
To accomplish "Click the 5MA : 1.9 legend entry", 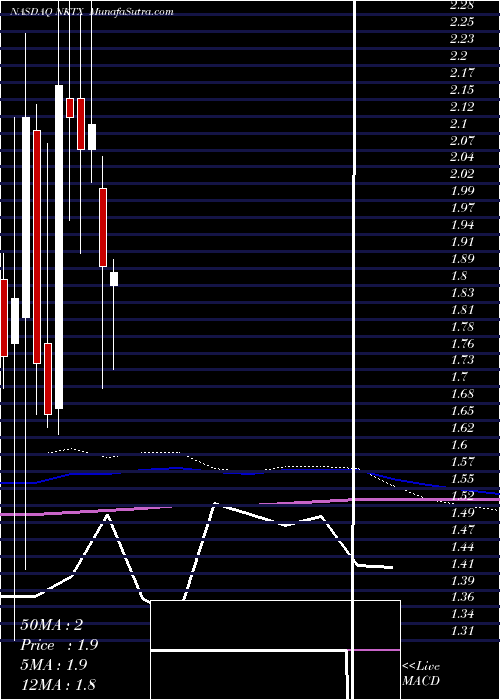I will [x=54, y=665].
